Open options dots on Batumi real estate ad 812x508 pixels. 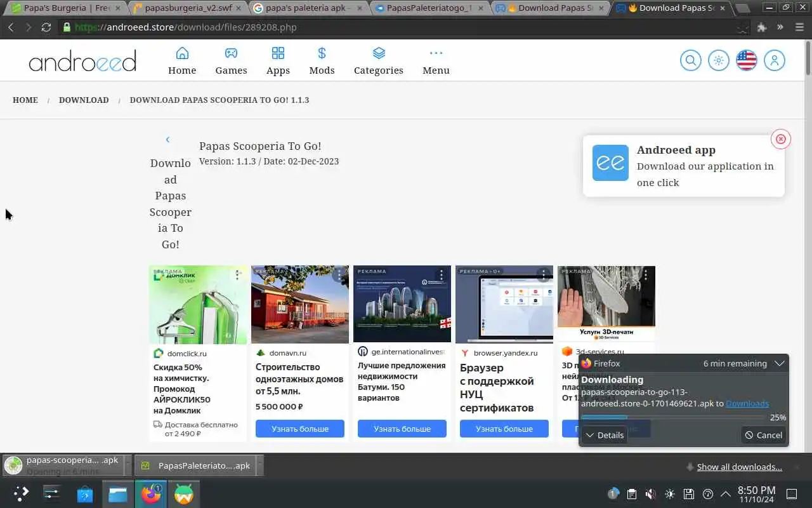pos(442,274)
